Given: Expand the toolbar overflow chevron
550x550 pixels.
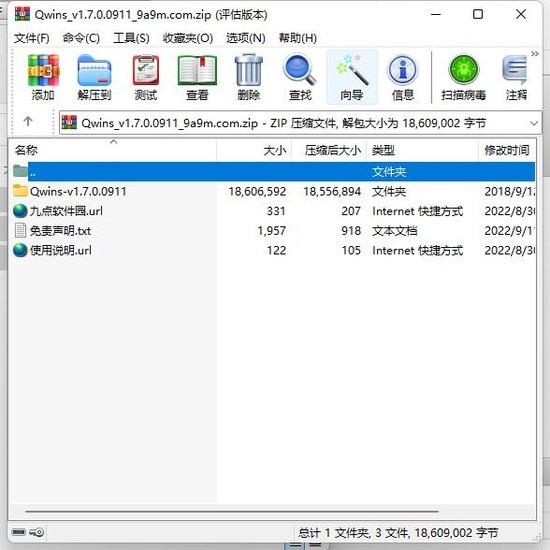Looking at the screenshot, I should (535, 54).
